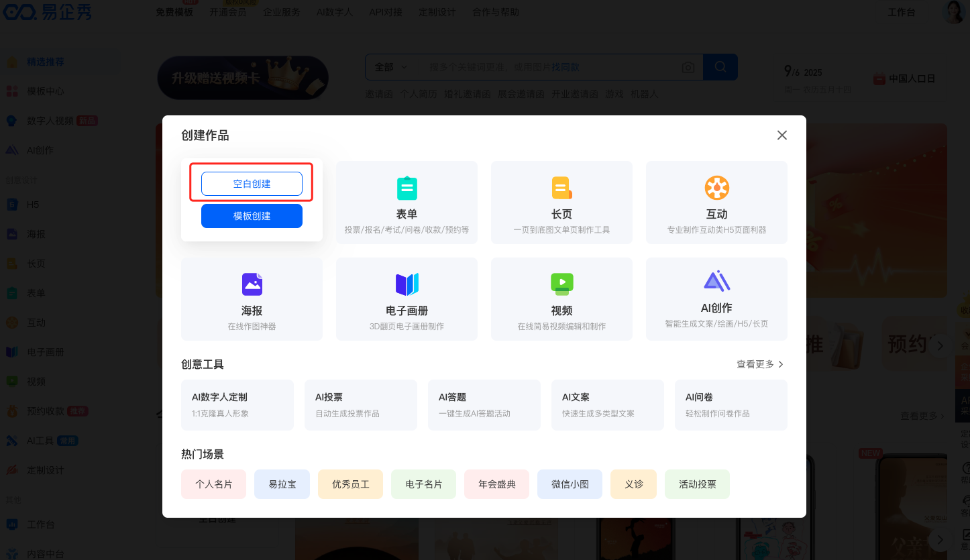This screenshot has width=970, height=560.
Task: Select the 互动 interactive icon
Action: tap(716, 188)
